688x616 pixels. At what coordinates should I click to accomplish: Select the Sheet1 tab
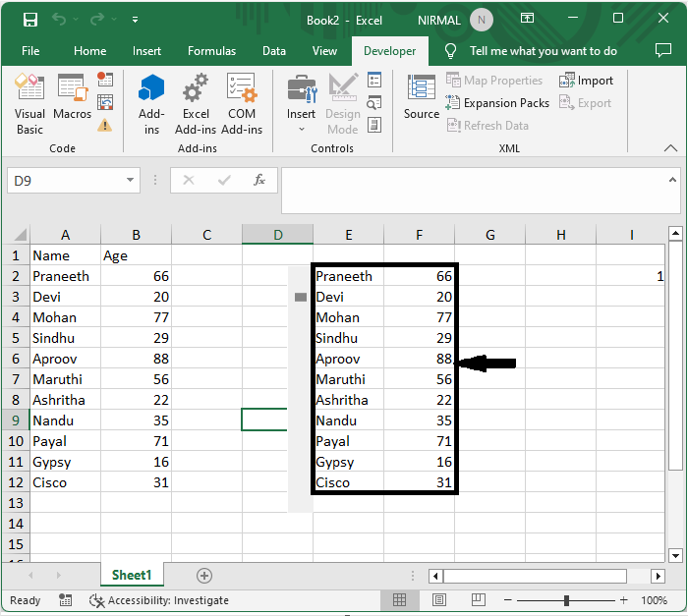132,575
